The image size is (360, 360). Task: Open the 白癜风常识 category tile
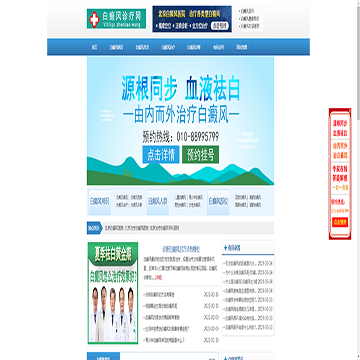click(99, 202)
